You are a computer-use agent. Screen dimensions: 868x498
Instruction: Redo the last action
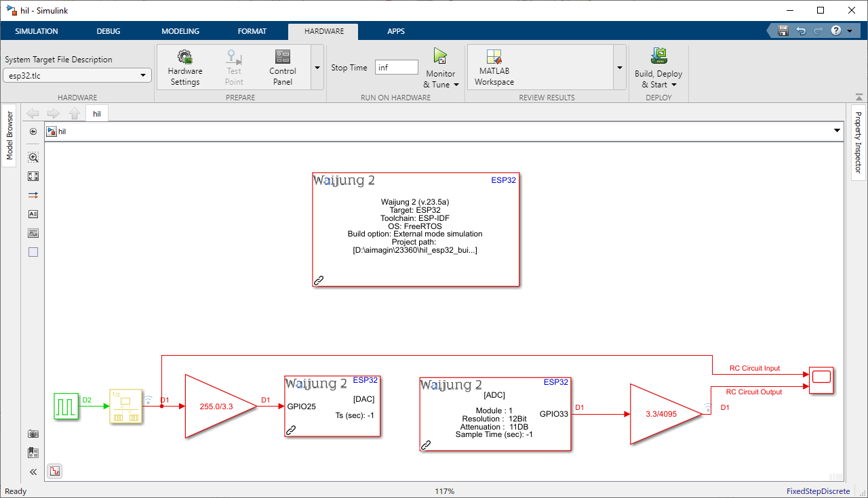pos(818,31)
